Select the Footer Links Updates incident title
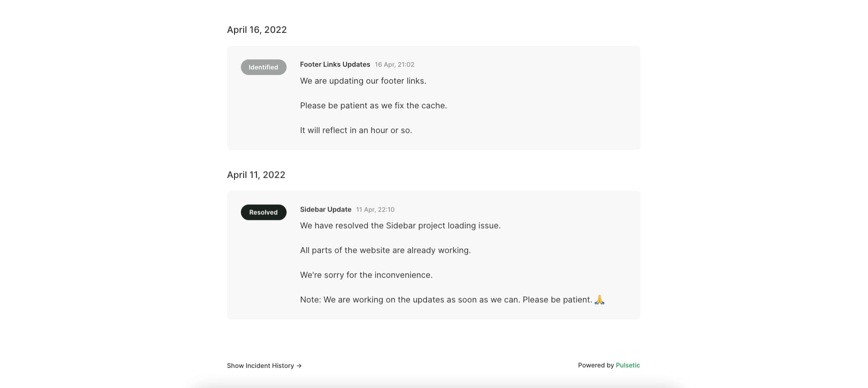 [x=335, y=64]
